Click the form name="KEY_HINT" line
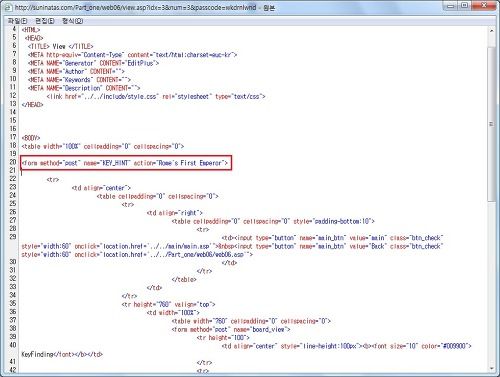This screenshot has height=377, width=500. (x=125, y=163)
